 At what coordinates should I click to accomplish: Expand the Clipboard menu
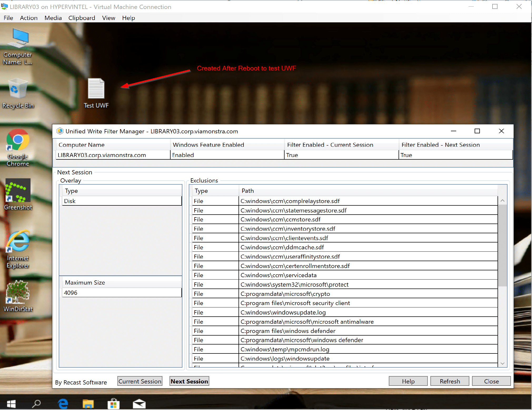[82, 18]
